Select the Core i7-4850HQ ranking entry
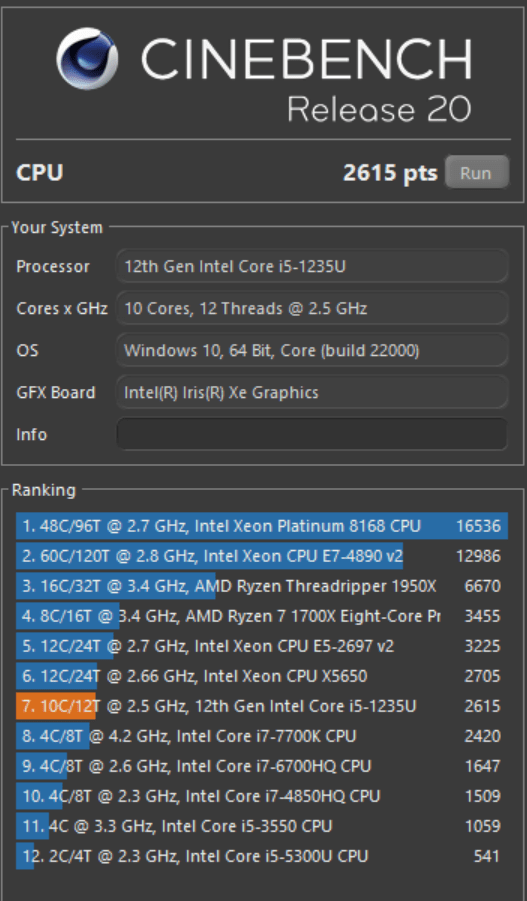527x901 pixels. point(262,796)
